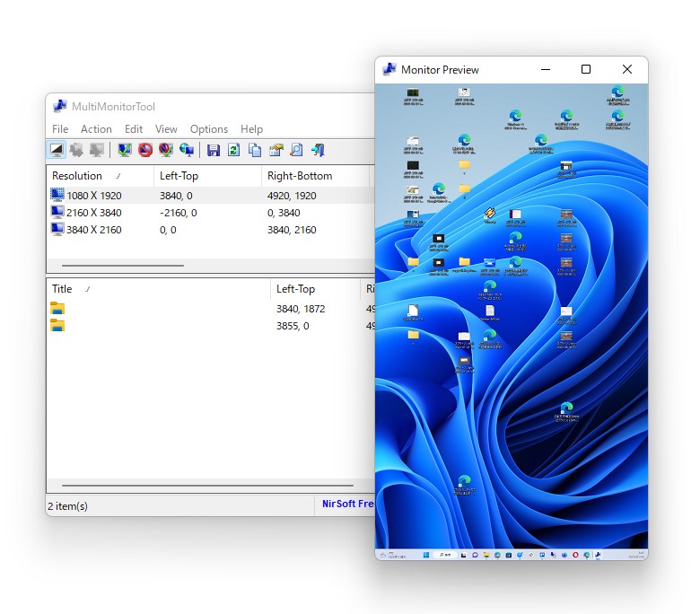The image size is (700, 614).
Task: Click the Preview Monitor Window toolbar icon
Action: click(57, 150)
